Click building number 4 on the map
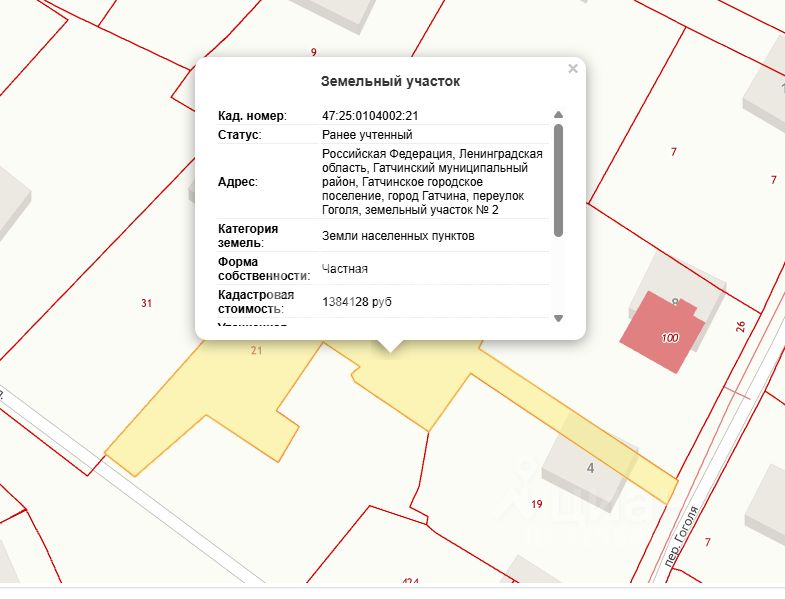The height and width of the screenshot is (599, 785). [x=591, y=468]
